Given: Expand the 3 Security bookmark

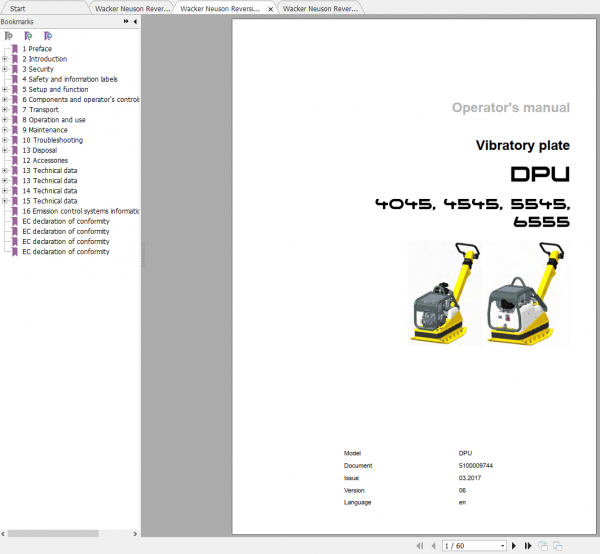Looking at the screenshot, I should click(x=5, y=69).
